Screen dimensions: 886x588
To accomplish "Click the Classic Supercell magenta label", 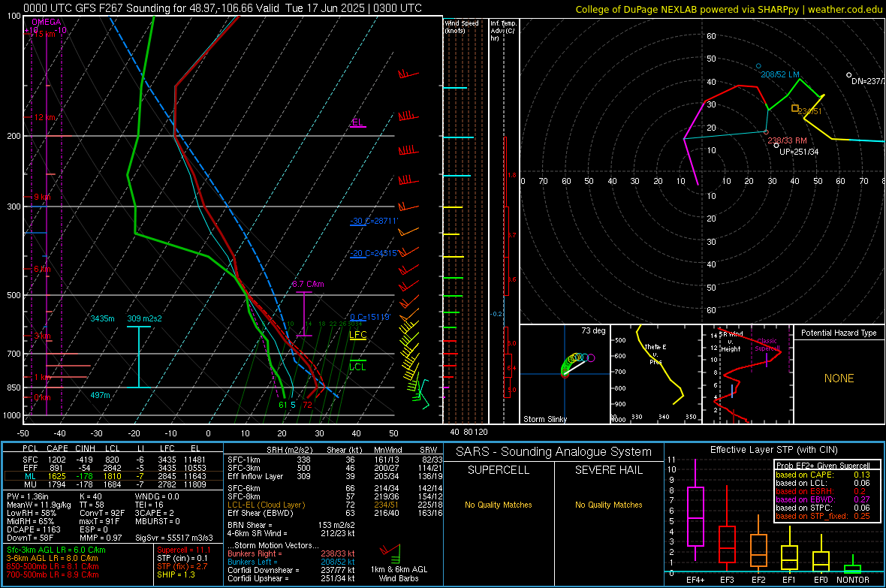I will [767, 345].
